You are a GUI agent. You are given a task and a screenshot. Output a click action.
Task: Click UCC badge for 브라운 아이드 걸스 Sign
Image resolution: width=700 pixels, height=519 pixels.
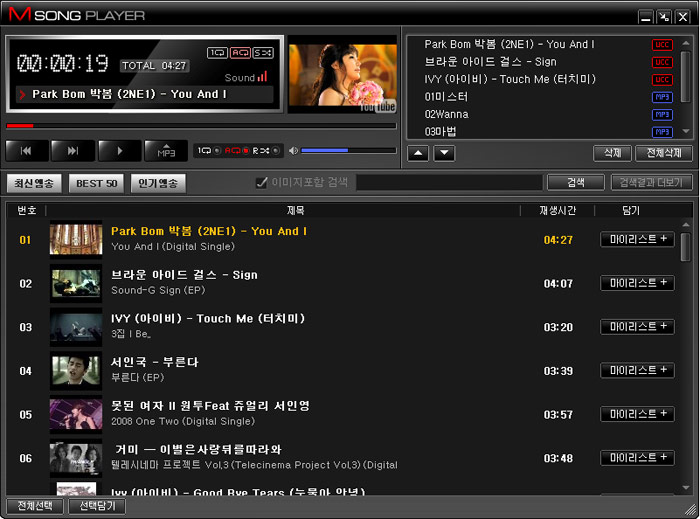click(662, 62)
